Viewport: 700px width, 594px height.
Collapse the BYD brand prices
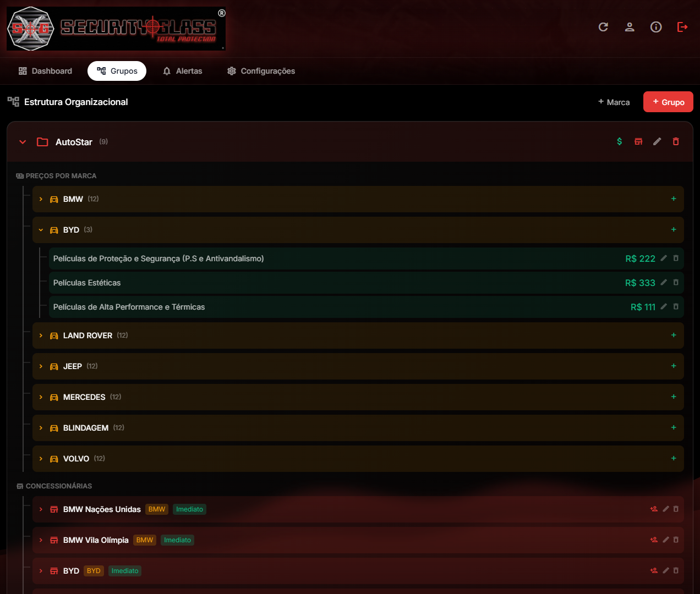click(x=41, y=230)
